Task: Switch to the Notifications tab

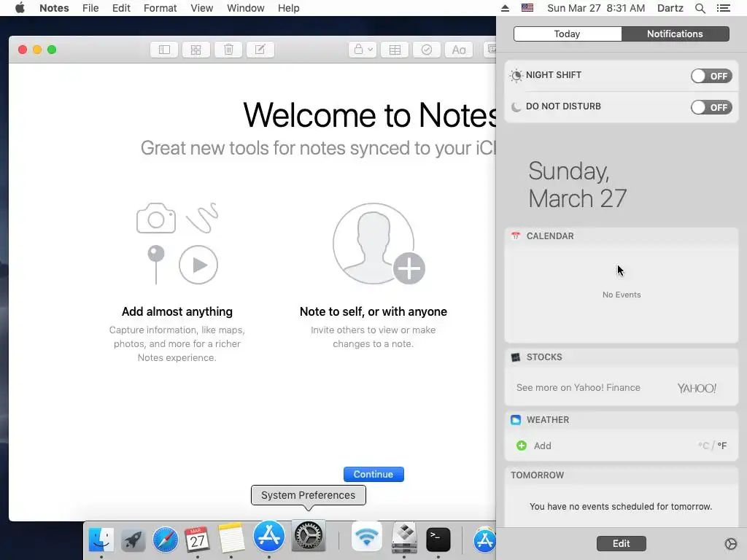Action: pyautogui.click(x=675, y=34)
